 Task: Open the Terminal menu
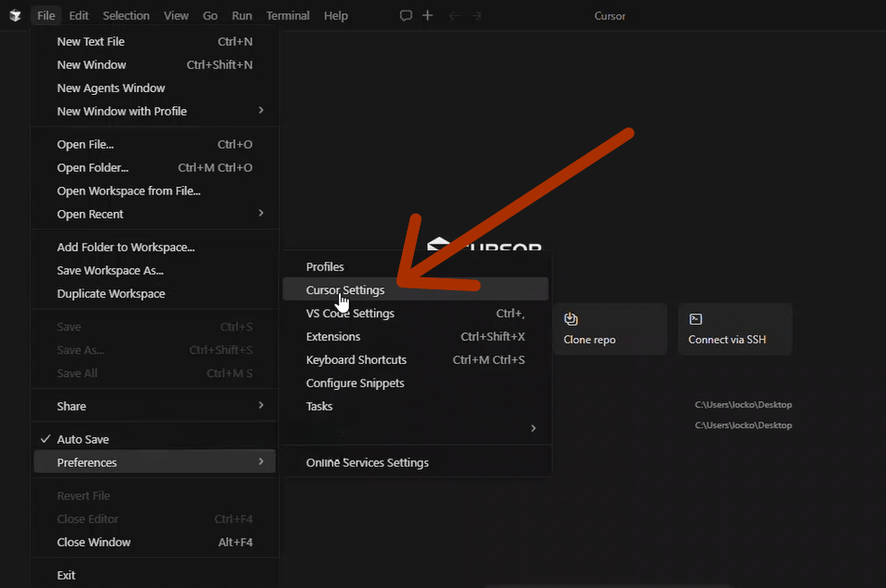[288, 16]
